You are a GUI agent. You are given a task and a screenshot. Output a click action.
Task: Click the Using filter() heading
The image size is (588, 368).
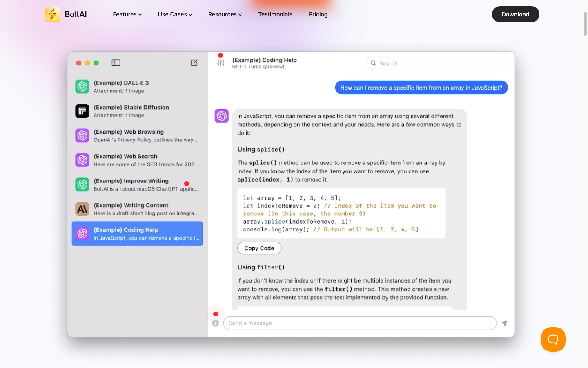[261, 267]
